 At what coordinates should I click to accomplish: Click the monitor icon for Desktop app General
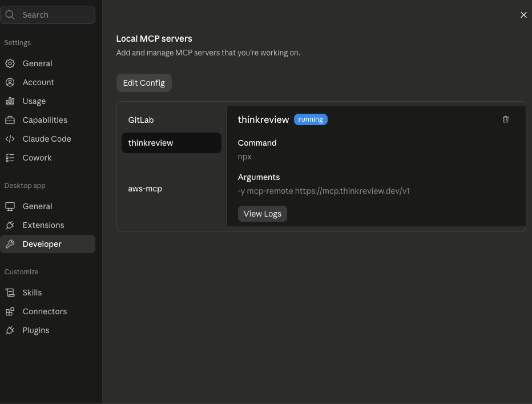[10, 206]
